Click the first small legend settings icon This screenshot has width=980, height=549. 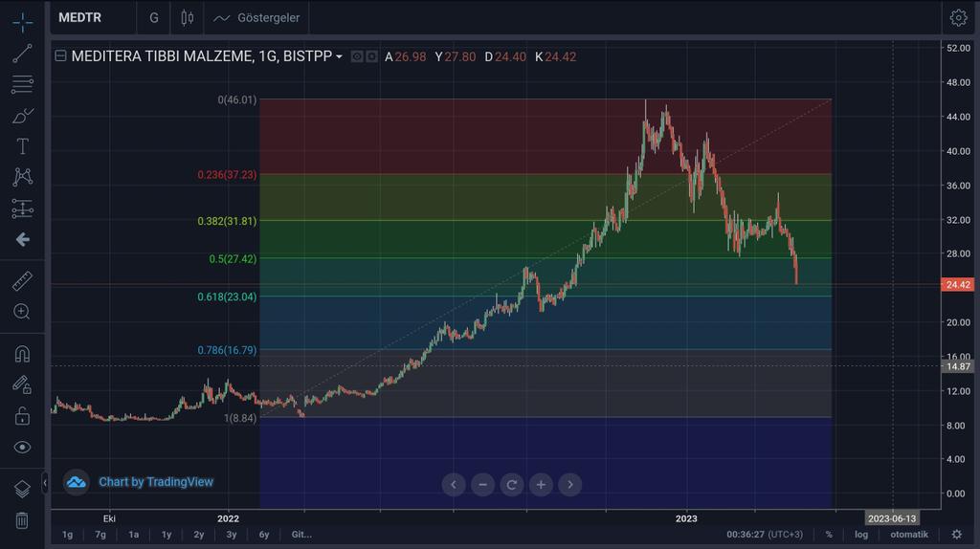click(357, 56)
